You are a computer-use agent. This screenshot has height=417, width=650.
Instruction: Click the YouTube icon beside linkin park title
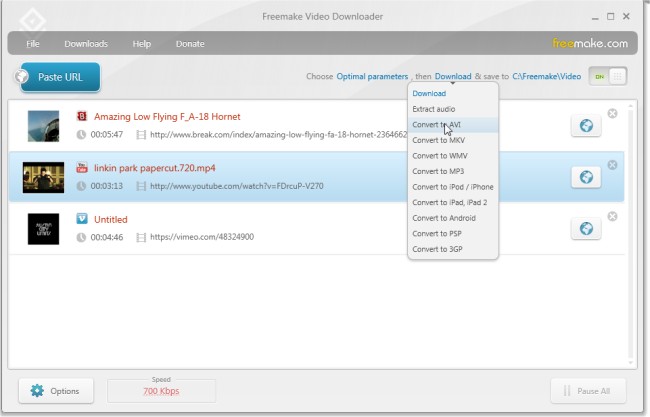(82, 167)
